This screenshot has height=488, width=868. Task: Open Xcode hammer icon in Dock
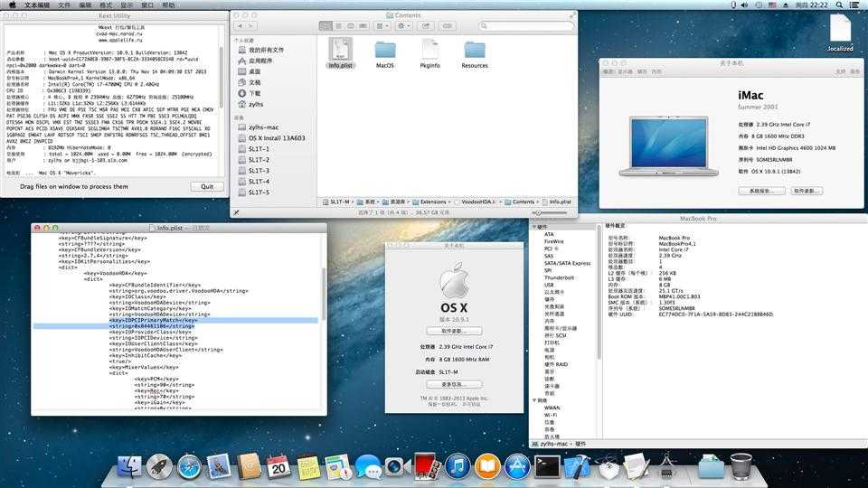point(577,466)
